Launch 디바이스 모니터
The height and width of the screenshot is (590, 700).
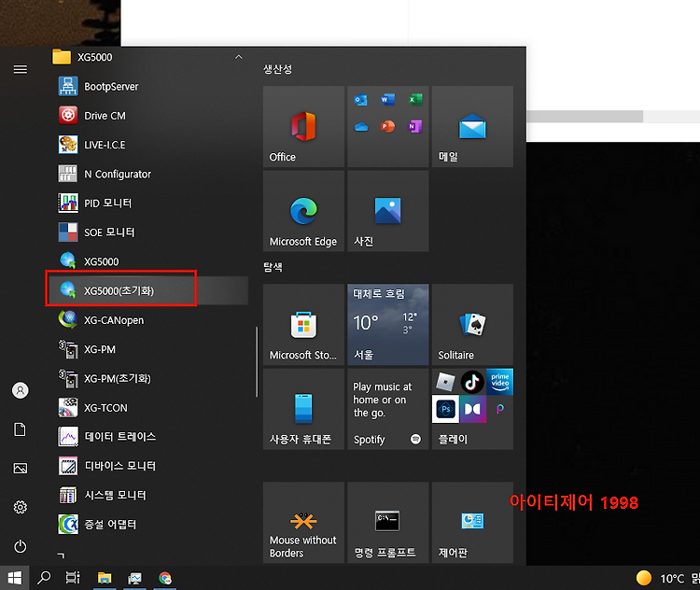[x=147, y=466]
